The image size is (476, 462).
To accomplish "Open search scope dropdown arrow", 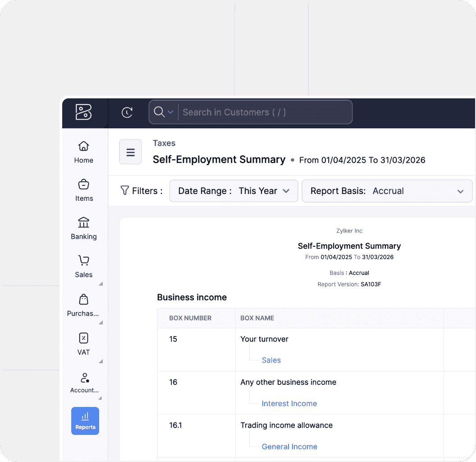I will pos(170,112).
